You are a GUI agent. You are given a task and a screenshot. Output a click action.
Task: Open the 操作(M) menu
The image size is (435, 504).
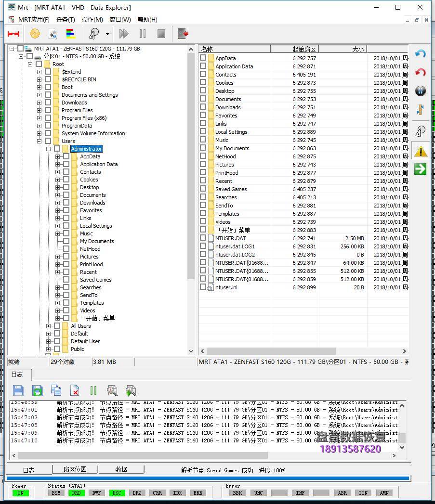(92, 20)
